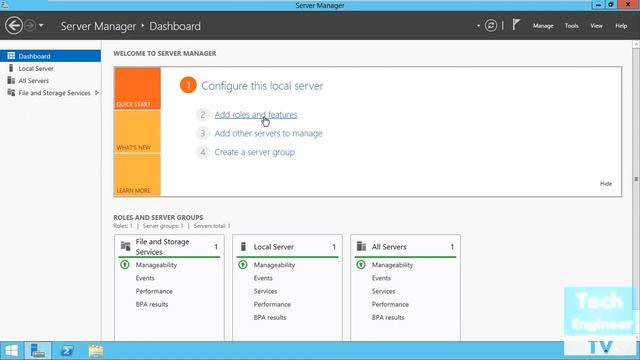
Task: Click the forward navigation arrow button
Action: pos(30,26)
